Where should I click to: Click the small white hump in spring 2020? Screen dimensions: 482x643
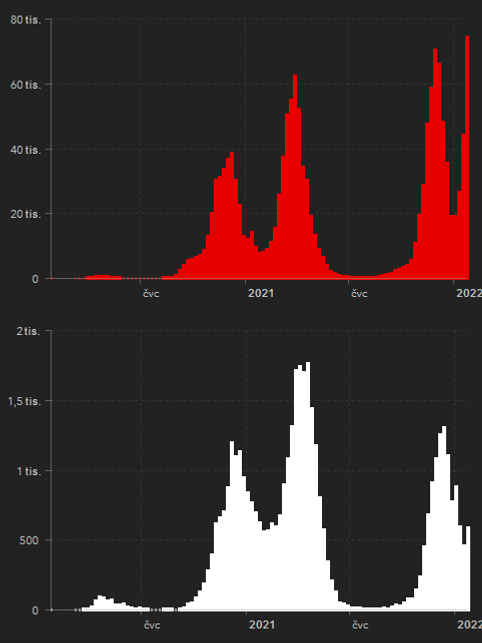click(x=100, y=603)
